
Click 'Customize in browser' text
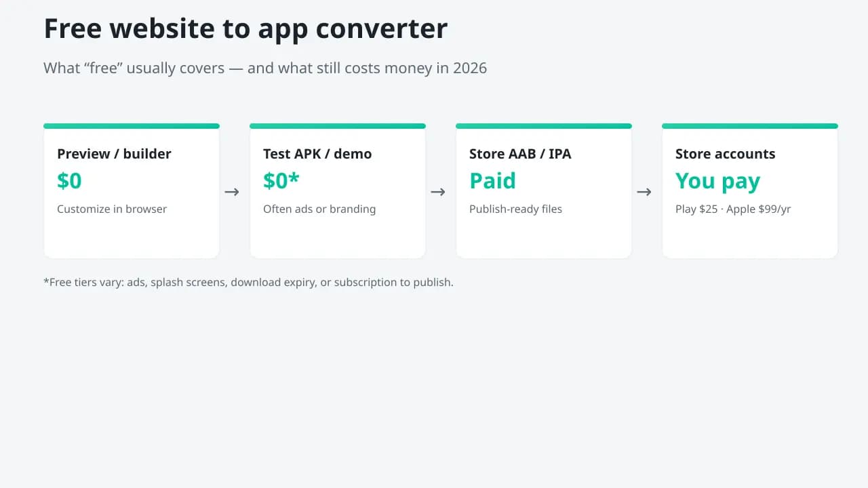coord(112,209)
